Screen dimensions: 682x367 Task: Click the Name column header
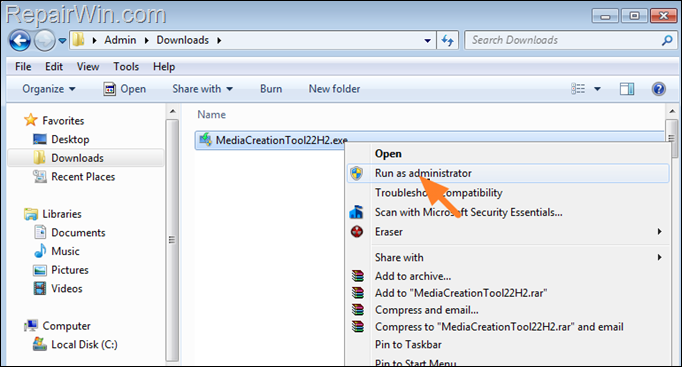tap(211, 114)
